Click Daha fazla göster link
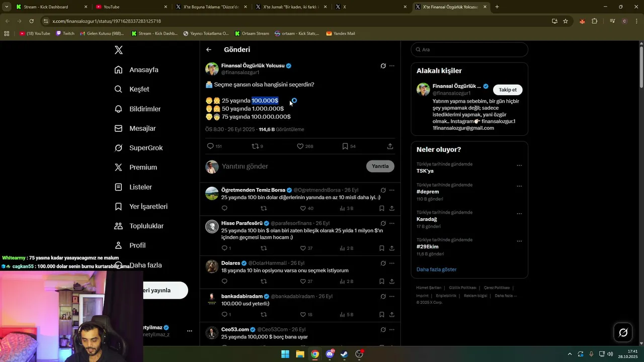The width and height of the screenshot is (644, 362). pos(436,269)
